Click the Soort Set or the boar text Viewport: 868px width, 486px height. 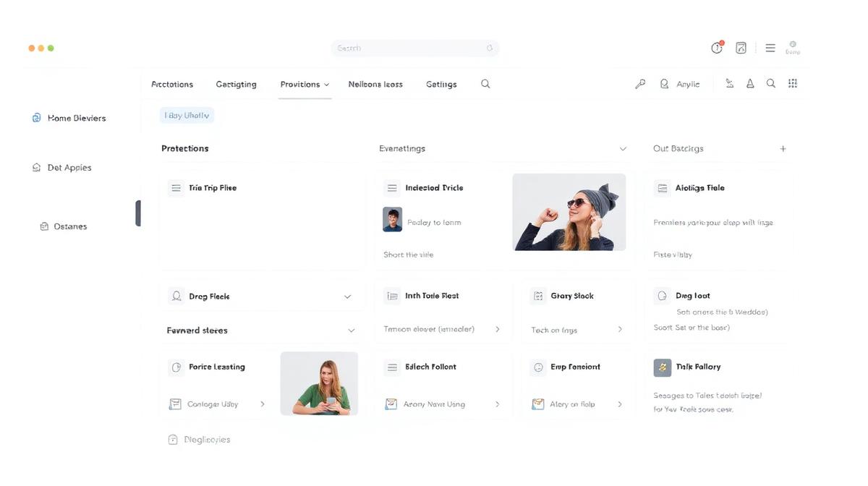click(692, 328)
